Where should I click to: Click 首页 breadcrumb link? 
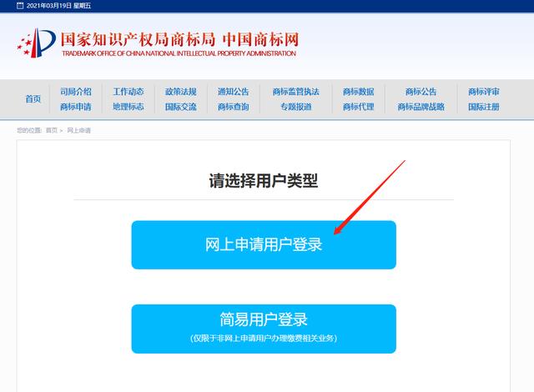(x=52, y=130)
